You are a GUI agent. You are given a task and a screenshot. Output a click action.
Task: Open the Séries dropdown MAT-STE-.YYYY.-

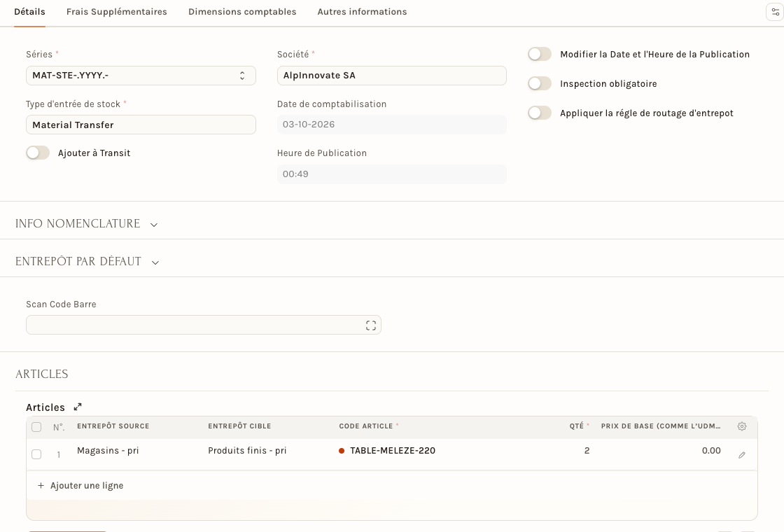(141, 76)
